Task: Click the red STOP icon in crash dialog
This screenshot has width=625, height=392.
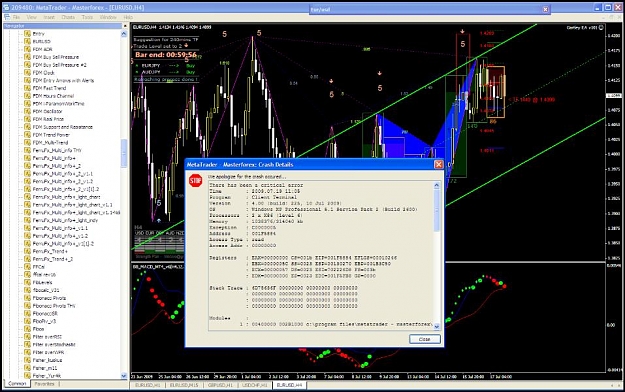Action: point(195,181)
